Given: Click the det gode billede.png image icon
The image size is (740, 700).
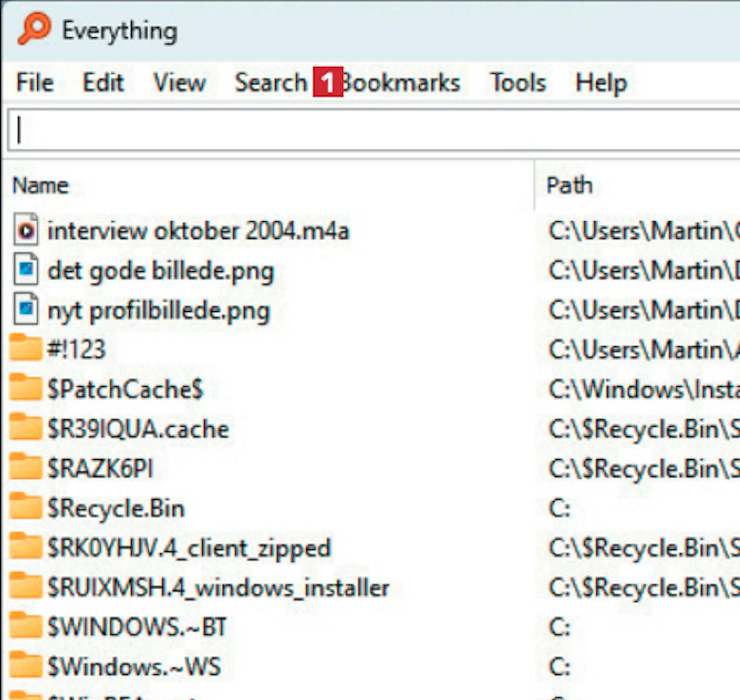Looking at the screenshot, I should (x=26, y=270).
